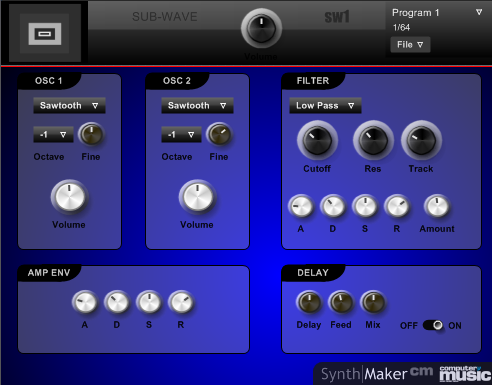Open OSC 2 Octave dropdown
Image resolution: width=492 pixels, height=385 pixels.
(x=181, y=135)
